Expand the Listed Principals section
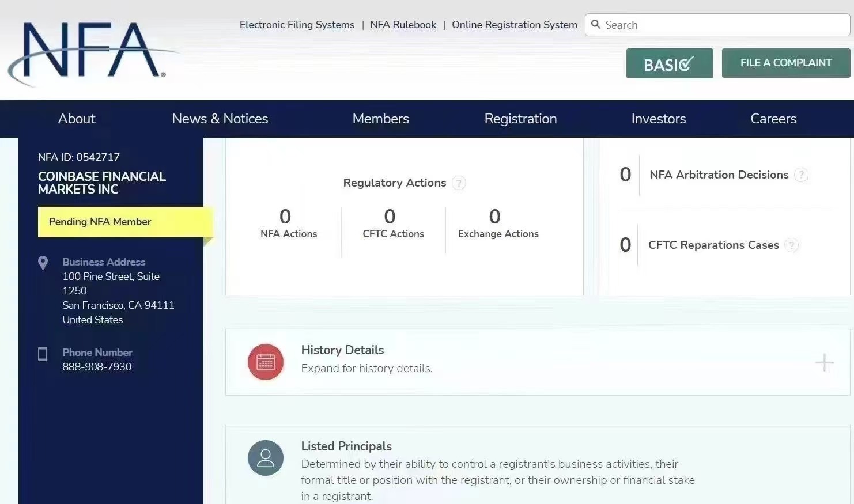This screenshot has width=854, height=504. pos(346,446)
